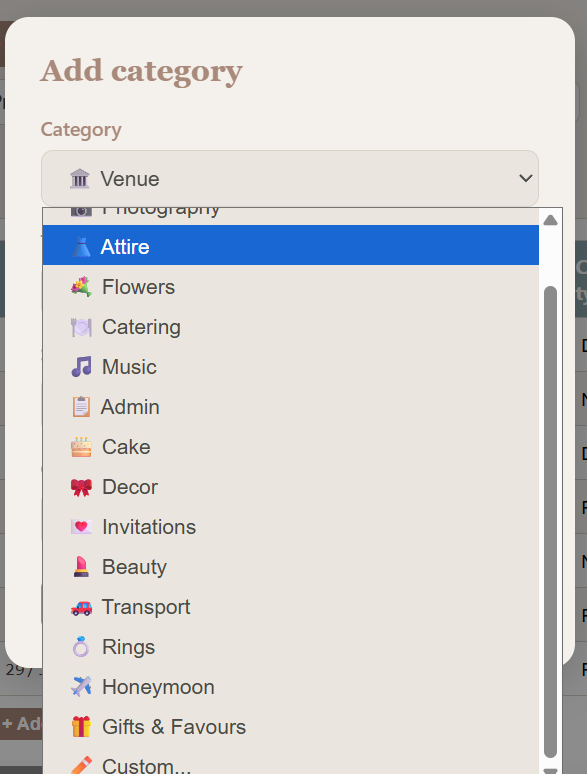Click the chevron arrow of Category select
This screenshot has width=587, height=774.
click(526, 178)
